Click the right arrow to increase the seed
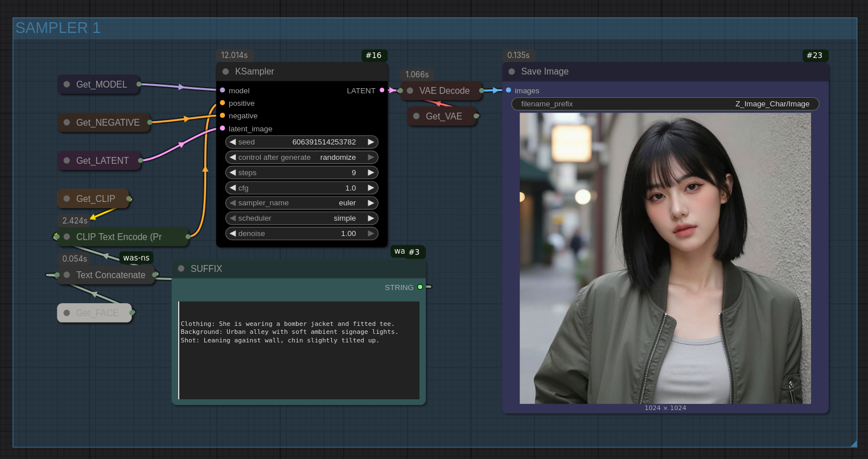The image size is (868, 459). click(371, 142)
